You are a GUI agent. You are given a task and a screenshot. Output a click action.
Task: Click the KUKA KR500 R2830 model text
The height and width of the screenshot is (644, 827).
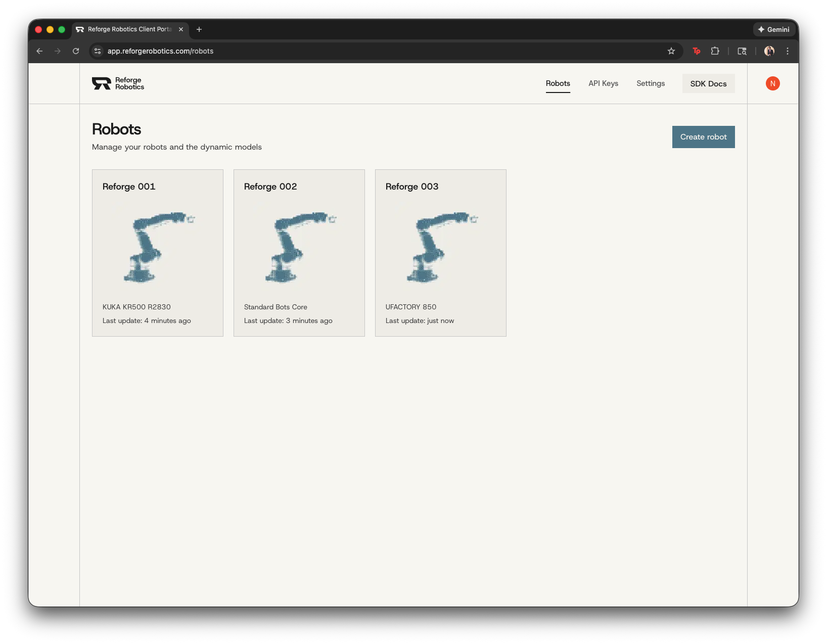coord(136,307)
